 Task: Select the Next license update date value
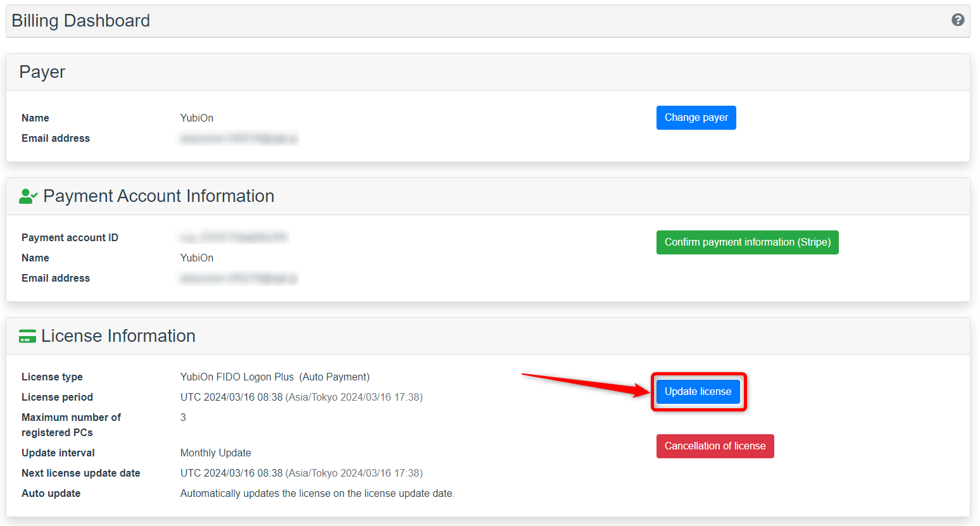pyautogui.click(x=301, y=473)
